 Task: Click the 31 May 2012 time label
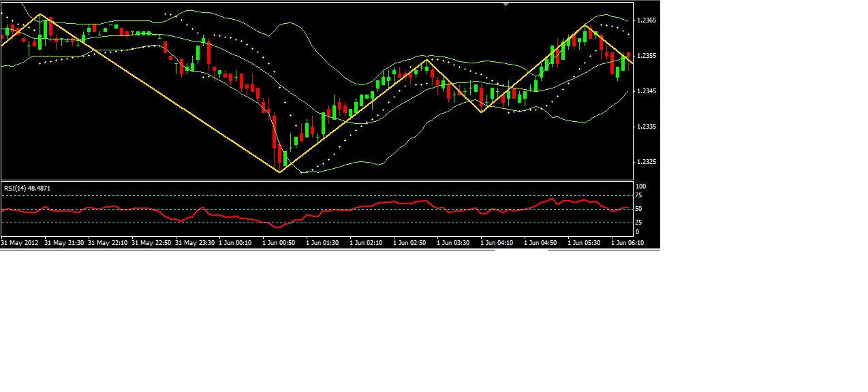pyautogui.click(x=20, y=242)
